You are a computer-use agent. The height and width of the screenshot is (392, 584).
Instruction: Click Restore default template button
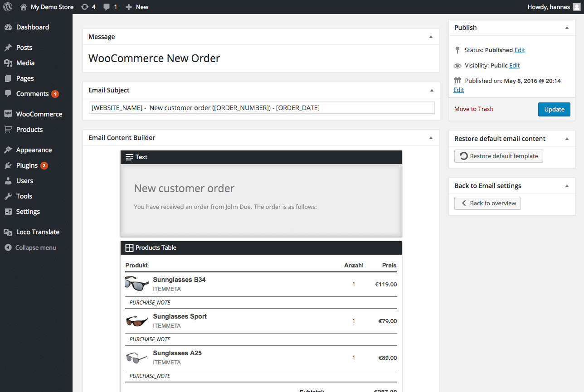[499, 156]
